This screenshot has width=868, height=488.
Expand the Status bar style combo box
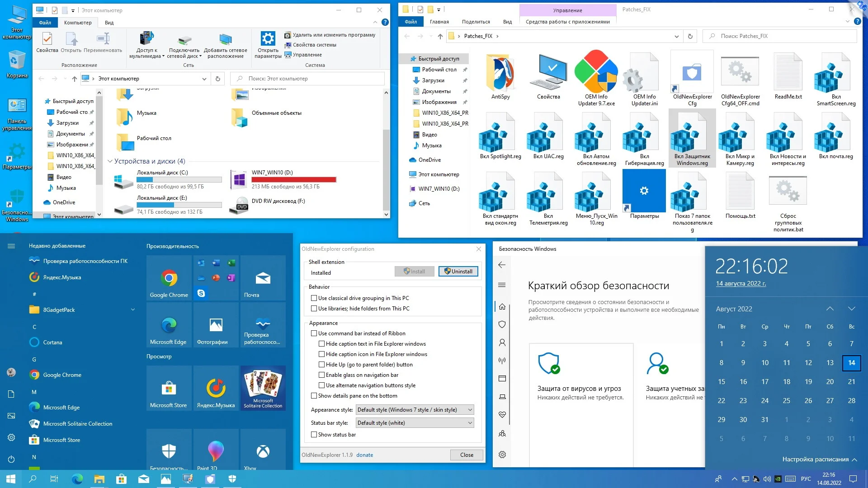click(x=415, y=423)
